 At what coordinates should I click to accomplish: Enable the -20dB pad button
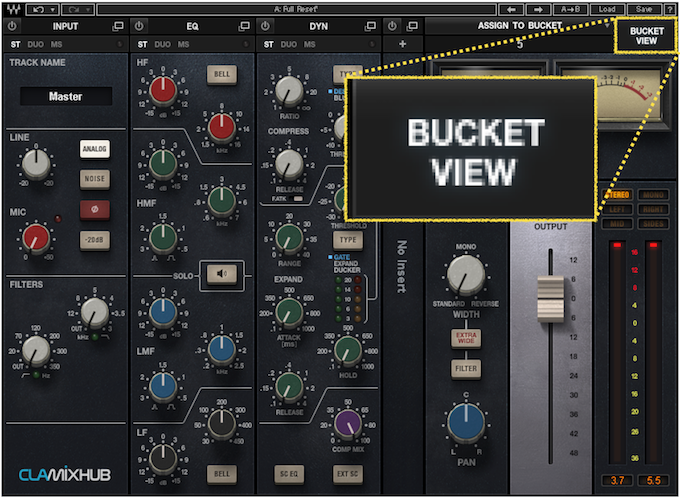(95, 239)
